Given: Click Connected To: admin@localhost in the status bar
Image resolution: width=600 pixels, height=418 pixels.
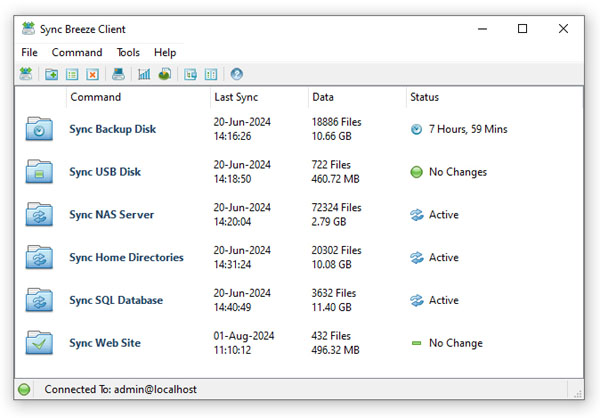Looking at the screenshot, I should point(121,390).
